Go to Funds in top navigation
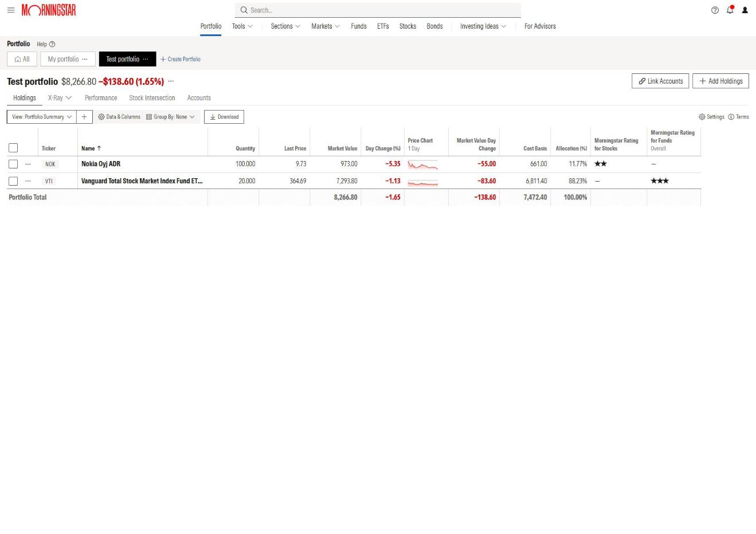 [359, 26]
